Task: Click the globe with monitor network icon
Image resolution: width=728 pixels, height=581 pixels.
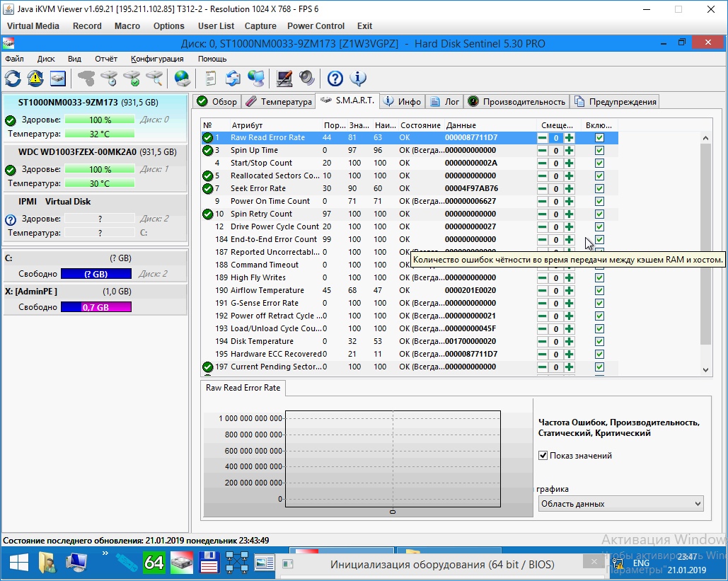Action: point(256,79)
